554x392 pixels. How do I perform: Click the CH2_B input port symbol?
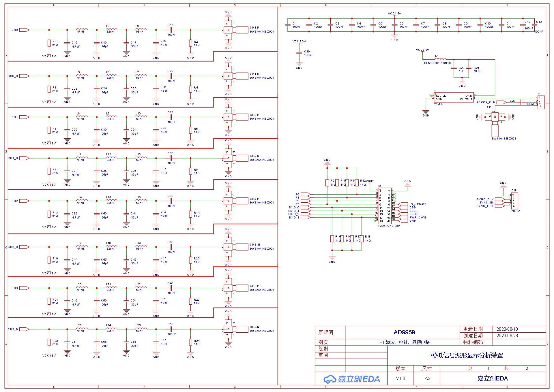[24, 247]
